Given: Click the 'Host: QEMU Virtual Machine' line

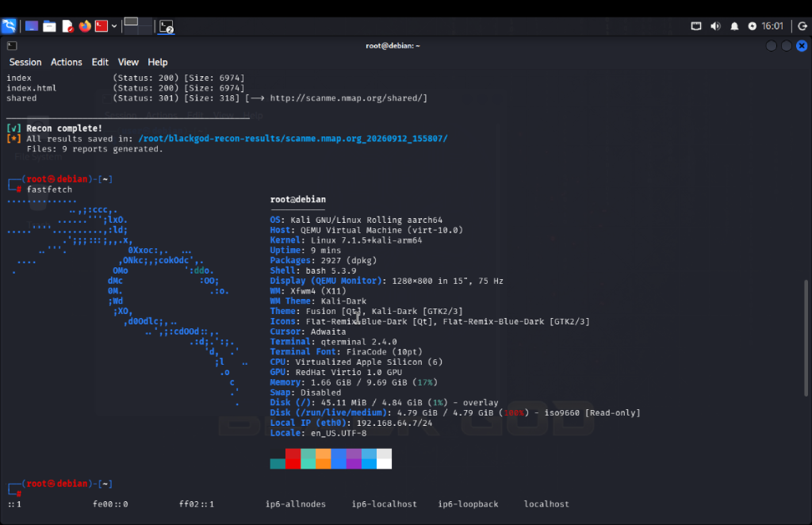Looking at the screenshot, I should [x=366, y=230].
